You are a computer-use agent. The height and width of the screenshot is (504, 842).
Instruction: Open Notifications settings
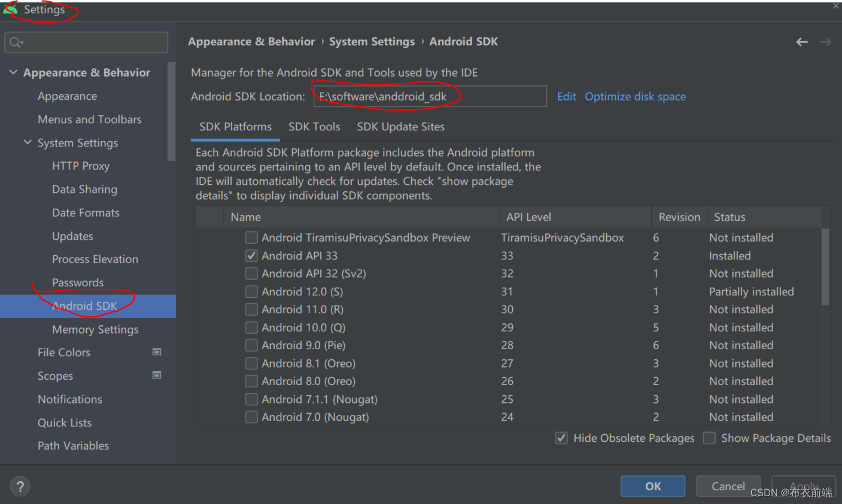click(70, 399)
